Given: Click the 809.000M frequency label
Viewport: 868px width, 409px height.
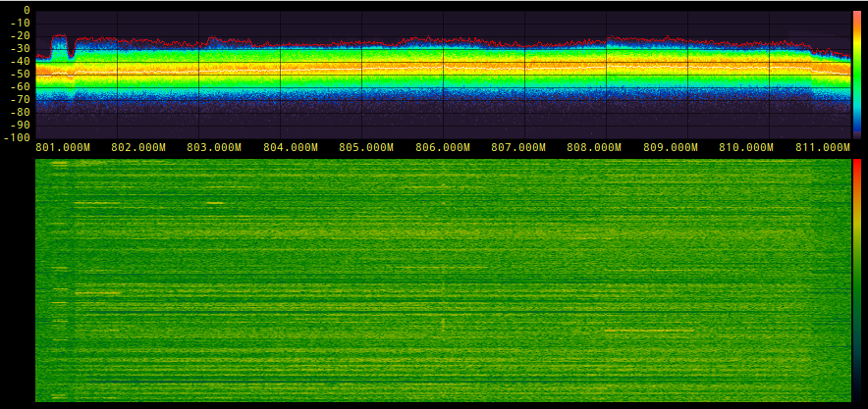Looking at the screenshot, I should click(x=671, y=147).
